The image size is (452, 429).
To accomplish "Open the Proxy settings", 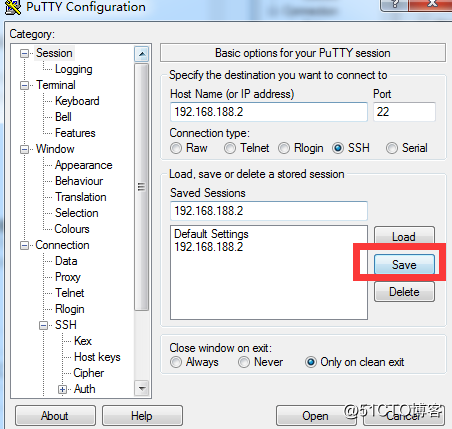I will (x=68, y=277).
